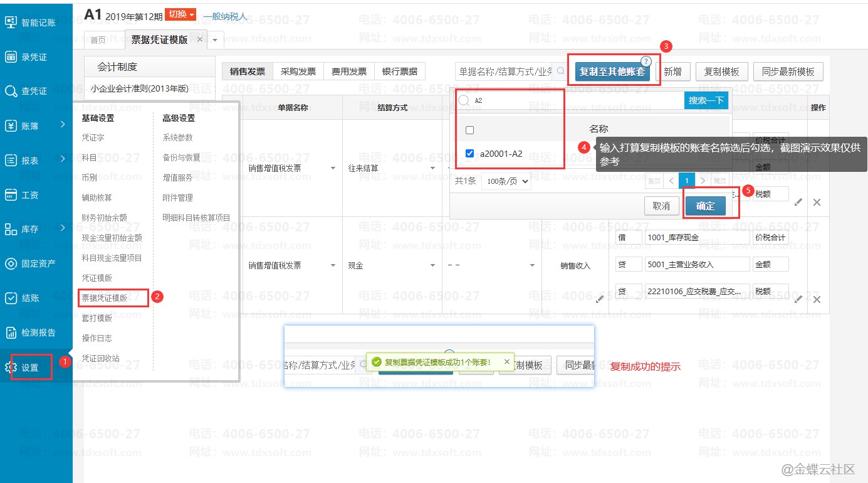This screenshot has height=483, width=868.
Task: Click the 设置 gear icon
Action: click(x=11, y=368)
